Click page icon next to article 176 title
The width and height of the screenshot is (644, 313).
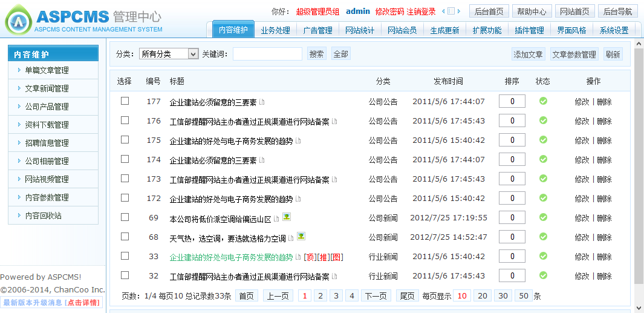[x=335, y=121]
